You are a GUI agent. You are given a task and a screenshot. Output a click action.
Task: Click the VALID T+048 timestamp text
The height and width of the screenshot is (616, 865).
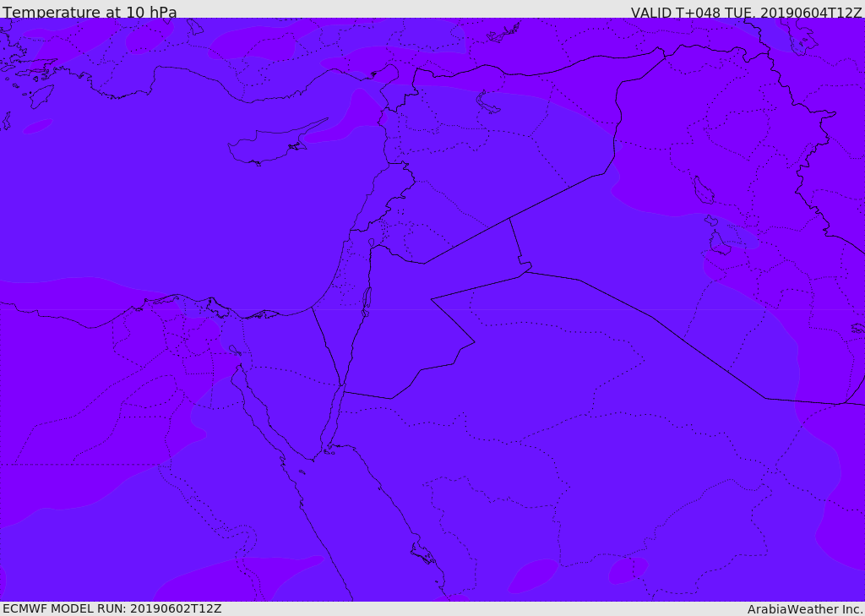746,13
